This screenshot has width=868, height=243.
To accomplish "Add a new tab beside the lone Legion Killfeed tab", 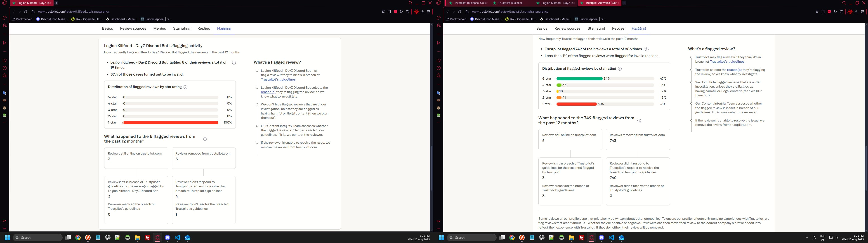I will [x=56, y=3].
